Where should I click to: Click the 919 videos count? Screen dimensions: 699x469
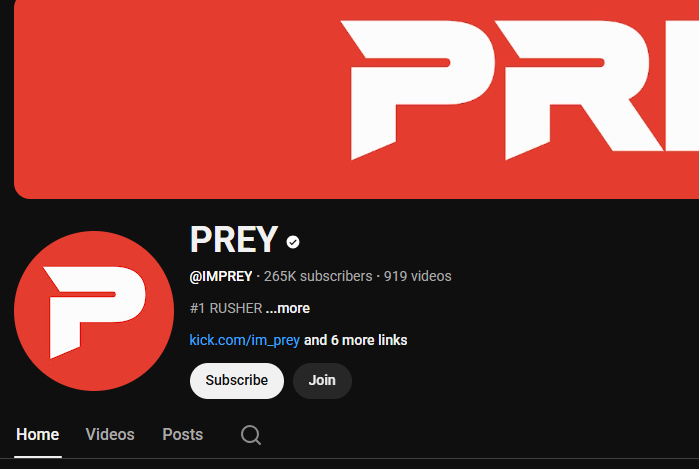click(x=418, y=276)
